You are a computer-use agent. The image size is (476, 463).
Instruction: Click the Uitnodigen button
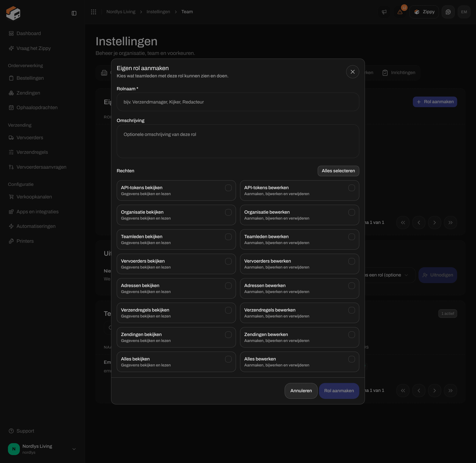pyautogui.click(x=438, y=275)
